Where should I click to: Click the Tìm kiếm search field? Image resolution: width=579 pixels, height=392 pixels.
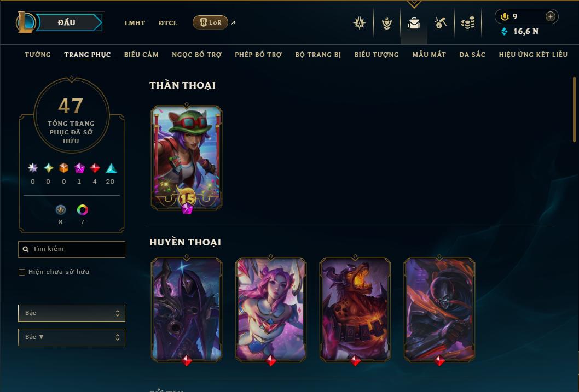point(72,249)
